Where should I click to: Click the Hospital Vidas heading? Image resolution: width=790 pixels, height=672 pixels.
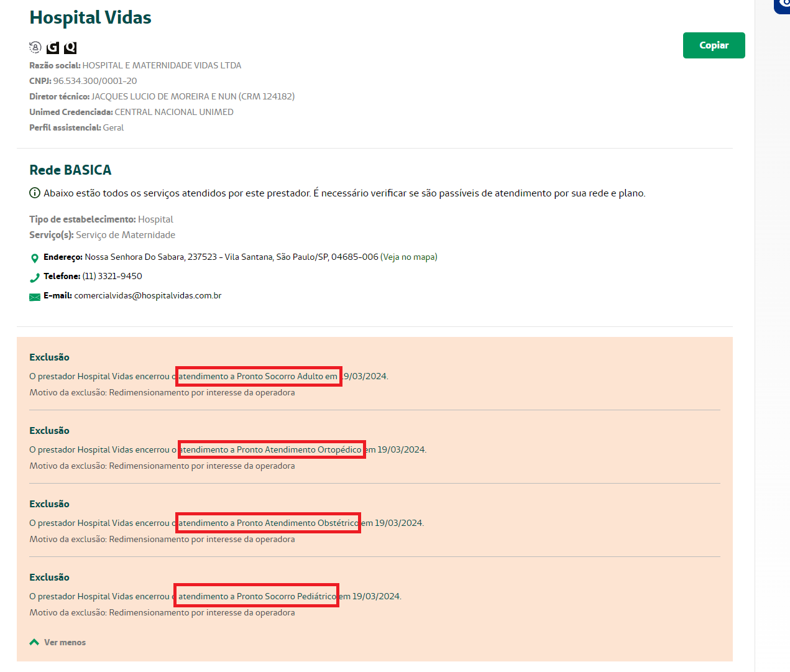(x=90, y=17)
